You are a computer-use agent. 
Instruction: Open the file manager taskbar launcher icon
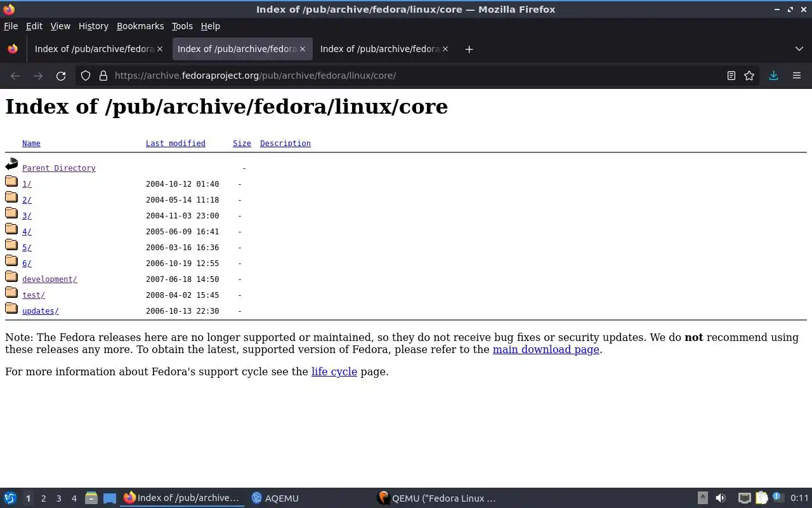click(x=91, y=498)
